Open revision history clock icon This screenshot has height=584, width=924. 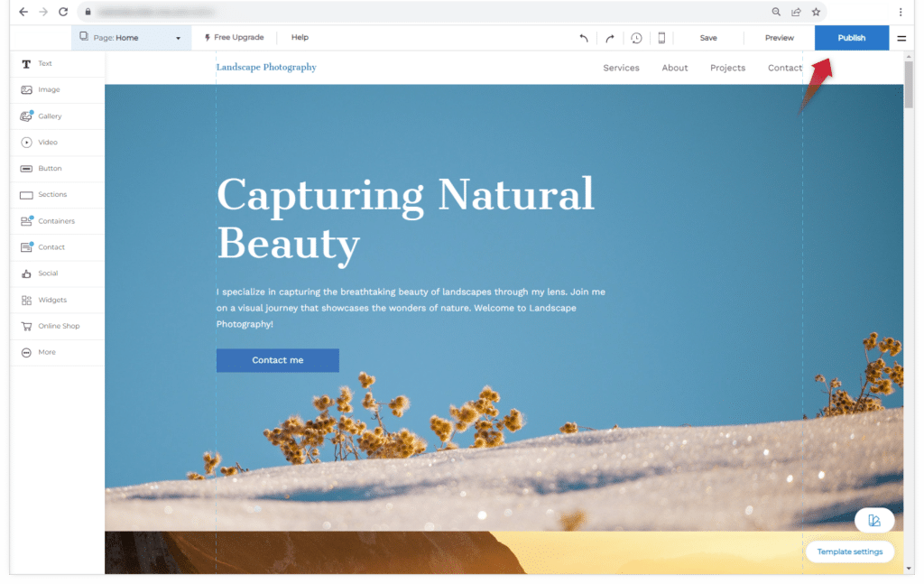tap(636, 38)
